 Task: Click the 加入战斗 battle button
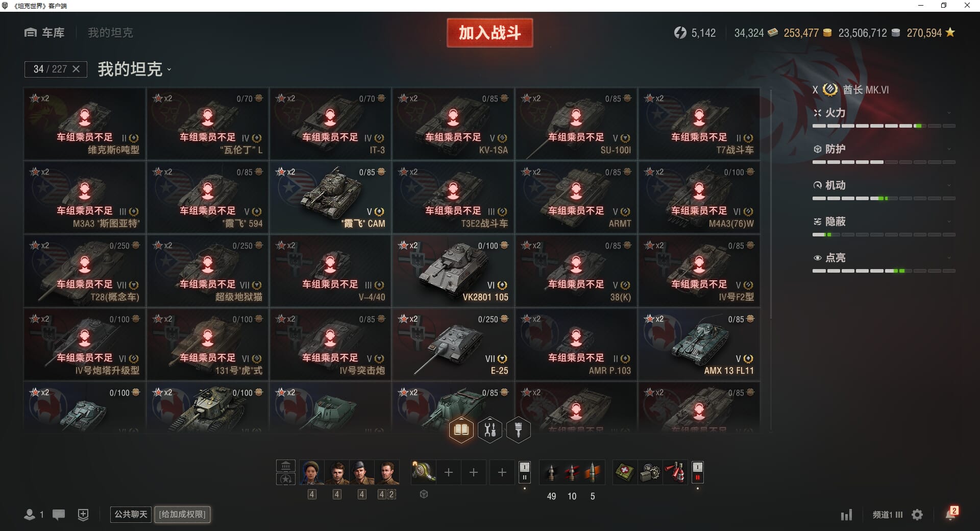pos(489,33)
